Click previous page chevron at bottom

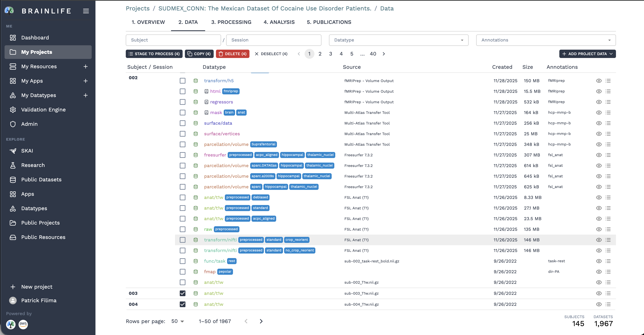pos(246,321)
